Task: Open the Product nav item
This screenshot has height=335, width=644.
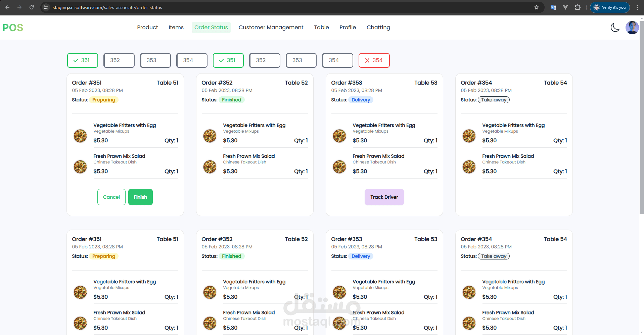Action: coord(147,28)
